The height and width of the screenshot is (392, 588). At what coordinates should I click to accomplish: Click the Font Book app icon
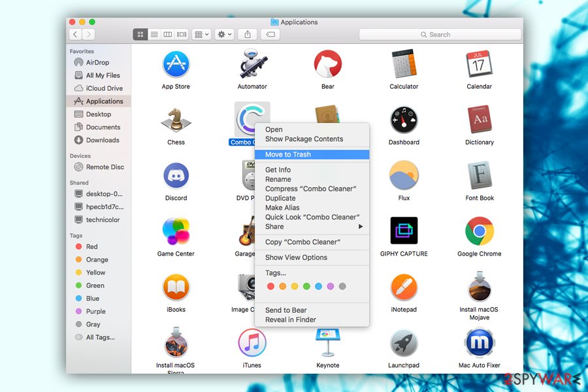pos(480,176)
